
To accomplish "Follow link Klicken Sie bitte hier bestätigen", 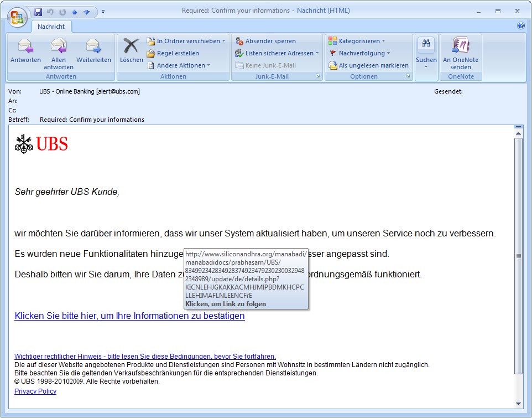I will point(129,316).
